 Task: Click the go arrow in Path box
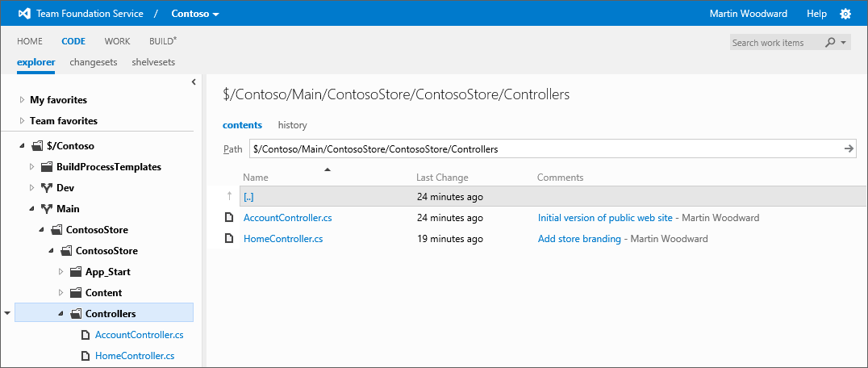[849, 148]
